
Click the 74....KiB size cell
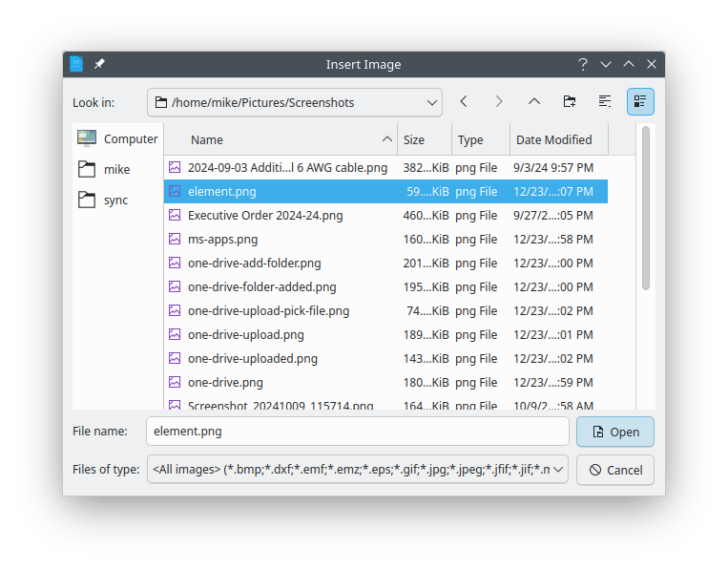pos(427,311)
